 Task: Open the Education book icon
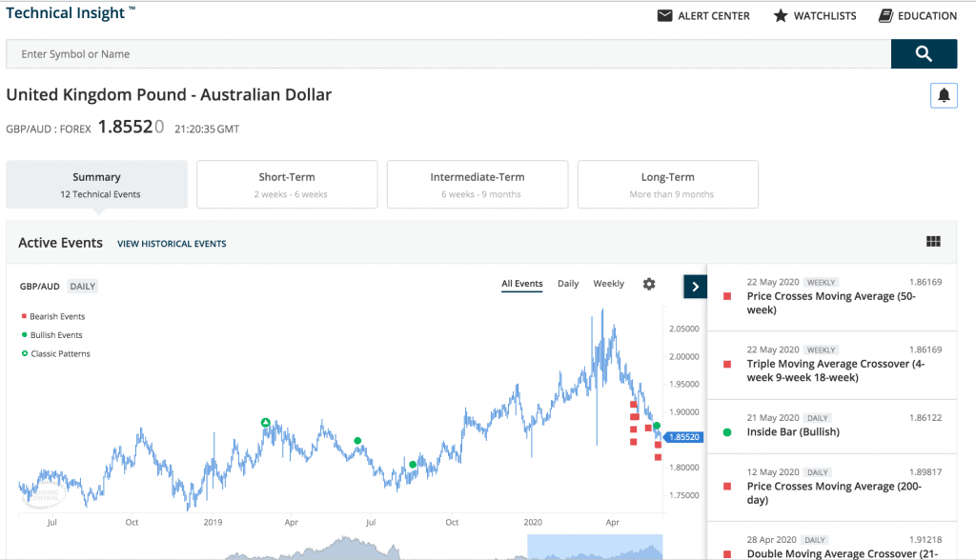pos(885,15)
